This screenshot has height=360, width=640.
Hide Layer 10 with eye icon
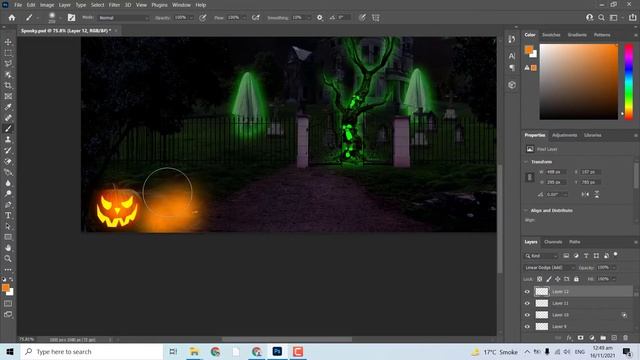tap(527, 315)
